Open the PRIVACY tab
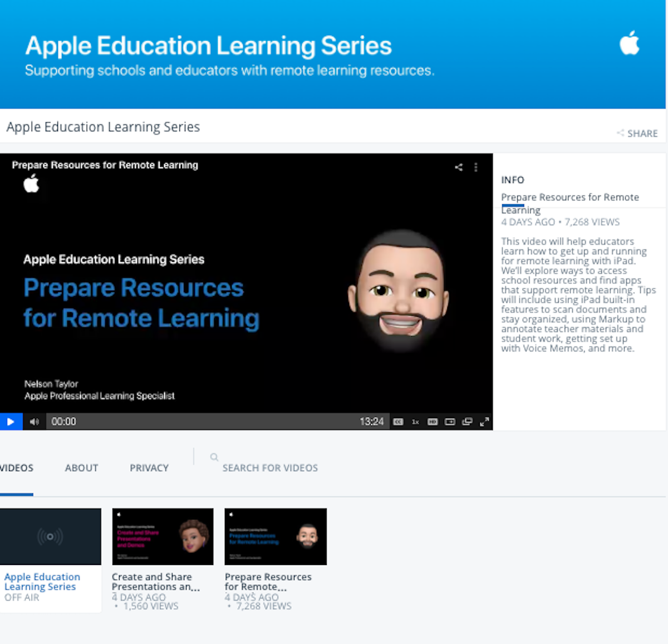Image resolution: width=668 pixels, height=644 pixels. [x=149, y=468]
